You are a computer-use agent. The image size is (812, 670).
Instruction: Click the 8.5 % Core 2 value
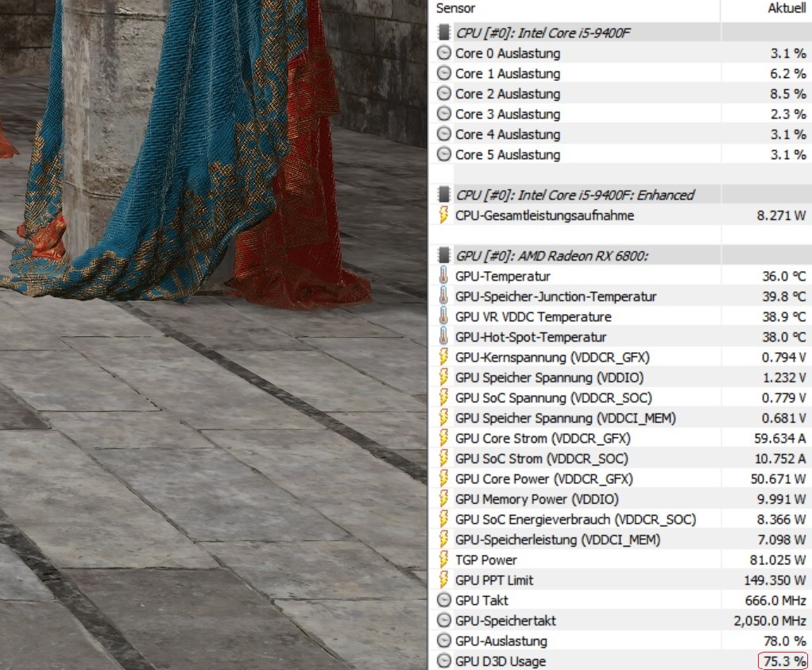point(788,94)
